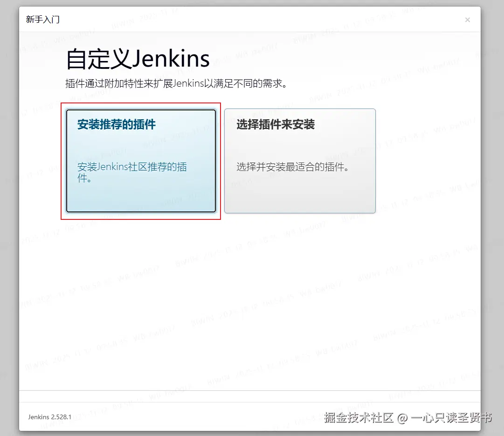This screenshot has height=436, width=504.
Task: Click the text 选择并安装最适合的插件
Action: coord(292,167)
